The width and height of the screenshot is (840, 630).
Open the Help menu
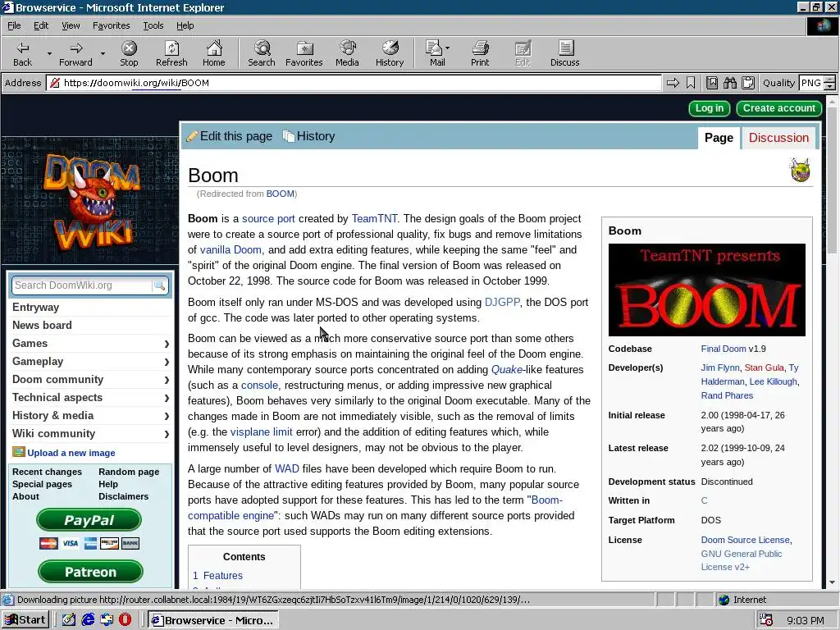[185, 25]
